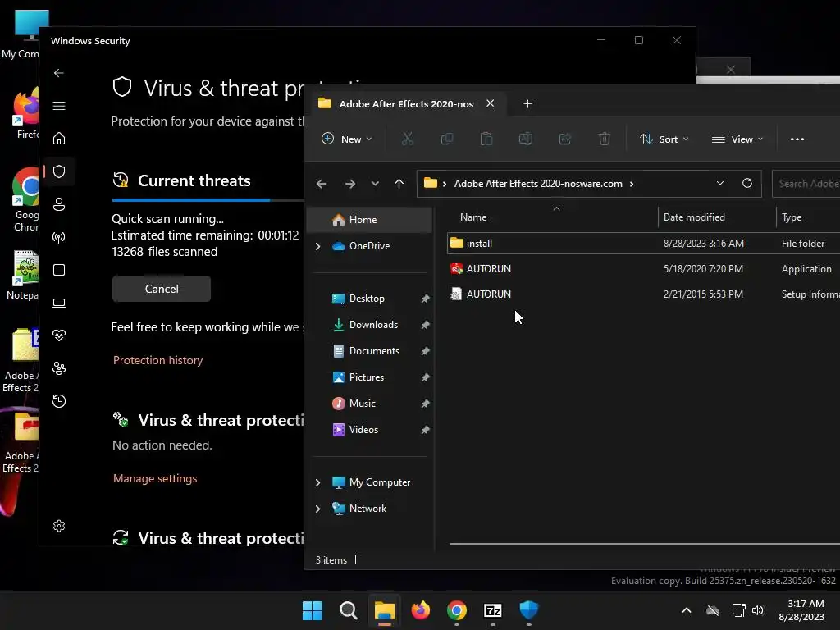
Task: Click the quick scan progress bar
Action: click(208, 200)
